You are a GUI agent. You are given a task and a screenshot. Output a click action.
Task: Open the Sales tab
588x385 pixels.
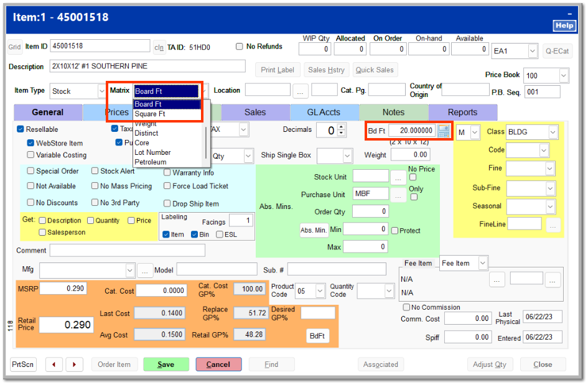pos(255,112)
